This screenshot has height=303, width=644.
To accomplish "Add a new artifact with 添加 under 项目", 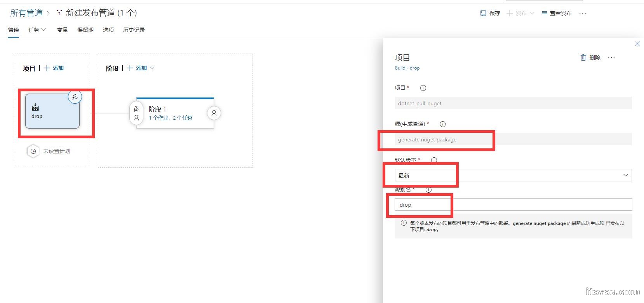I will coord(54,68).
